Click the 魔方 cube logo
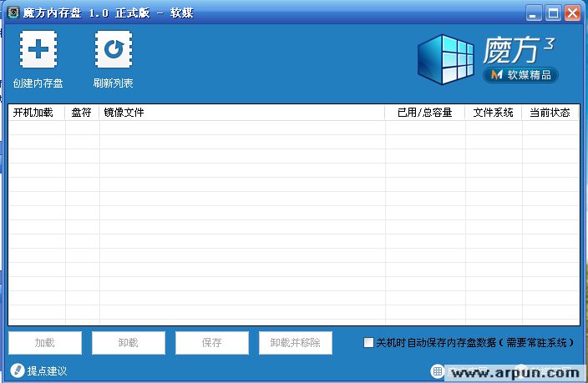Image resolution: width=588 pixels, height=383 pixels. pyautogui.click(x=445, y=59)
